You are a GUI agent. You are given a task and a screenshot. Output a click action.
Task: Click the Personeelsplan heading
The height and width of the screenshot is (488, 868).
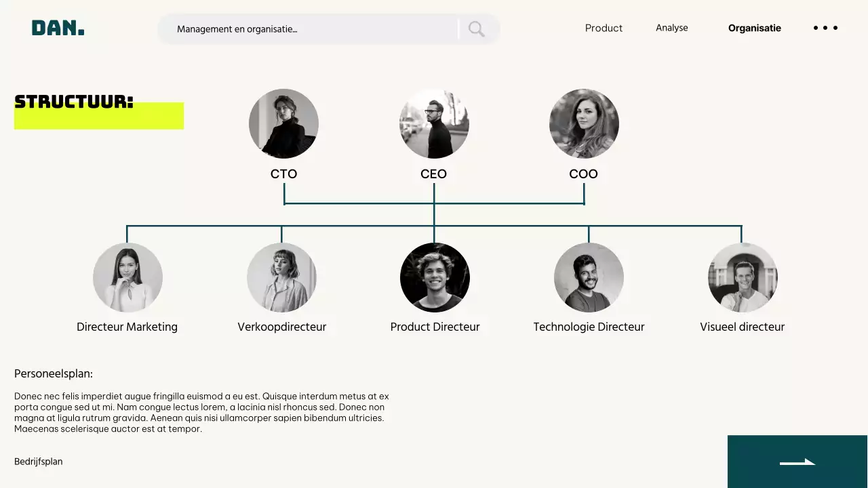(x=54, y=373)
